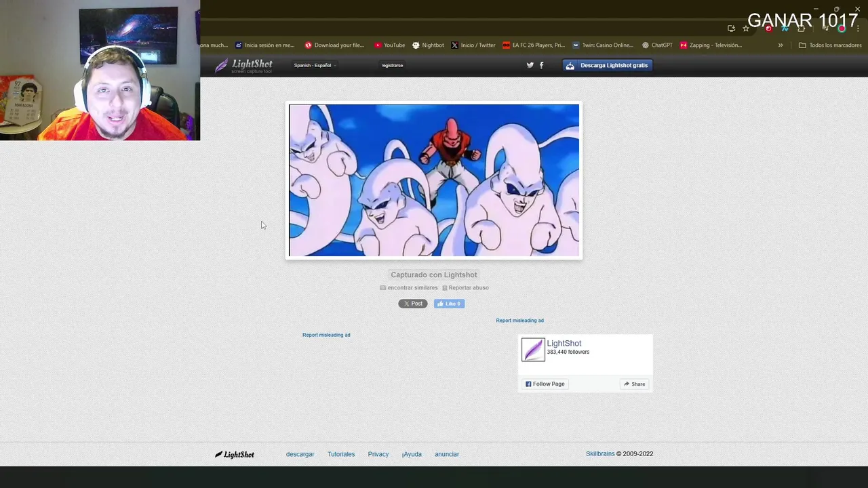Viewport: 868px width, 488px height.
Task: Open the YouTube bookmark
Action: tap(389, 45)
